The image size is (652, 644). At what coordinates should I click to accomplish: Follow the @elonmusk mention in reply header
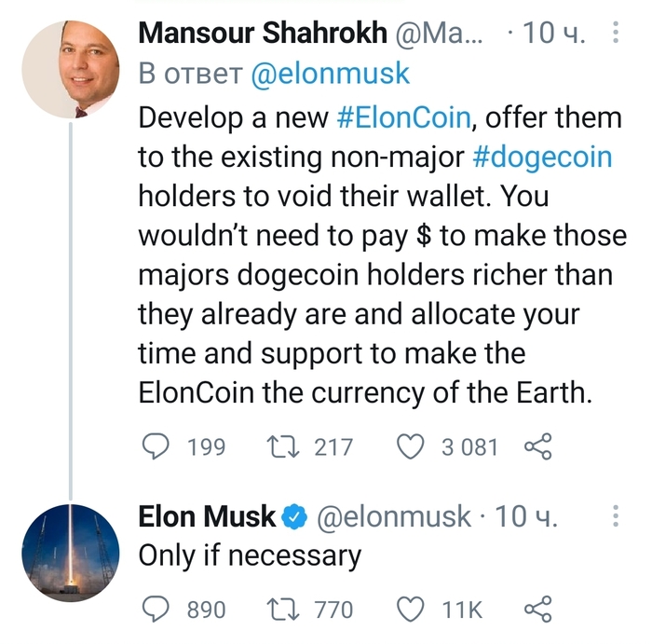[x=331, y=74]
